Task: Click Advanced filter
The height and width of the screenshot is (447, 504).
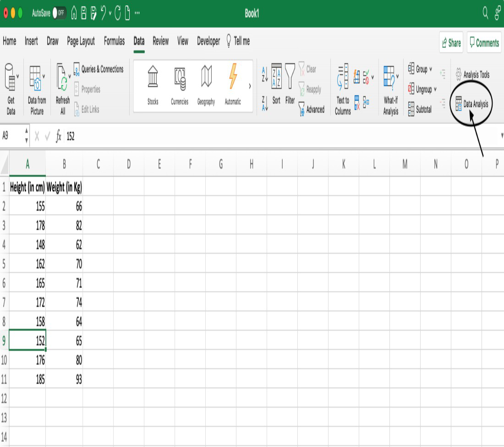Action: (312, 109)
